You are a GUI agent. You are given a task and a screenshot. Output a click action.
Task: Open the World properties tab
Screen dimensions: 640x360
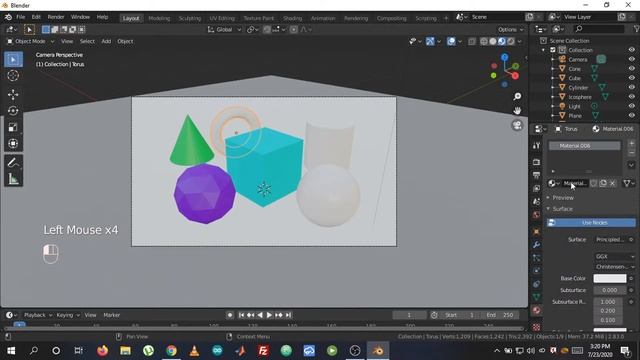536,215
